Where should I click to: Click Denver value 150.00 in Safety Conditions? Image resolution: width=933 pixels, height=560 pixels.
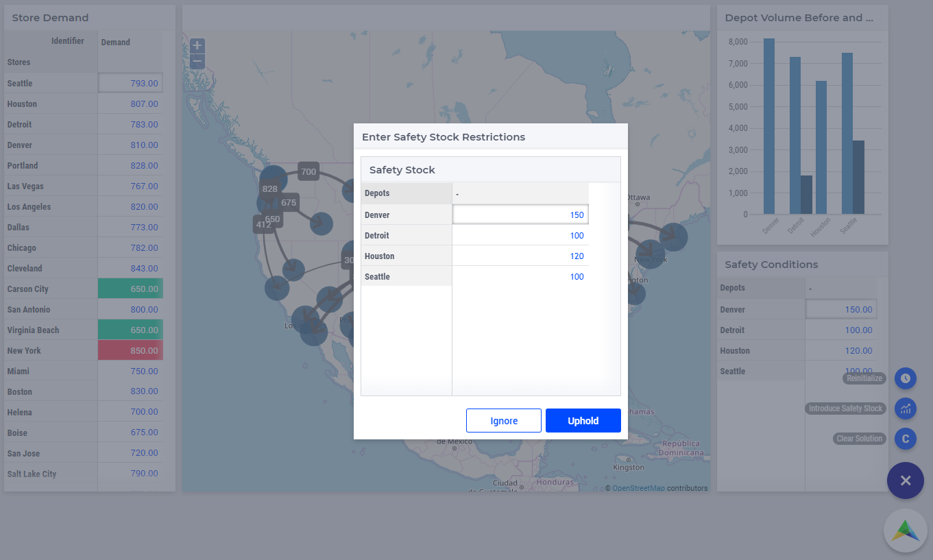coord(841,309)
